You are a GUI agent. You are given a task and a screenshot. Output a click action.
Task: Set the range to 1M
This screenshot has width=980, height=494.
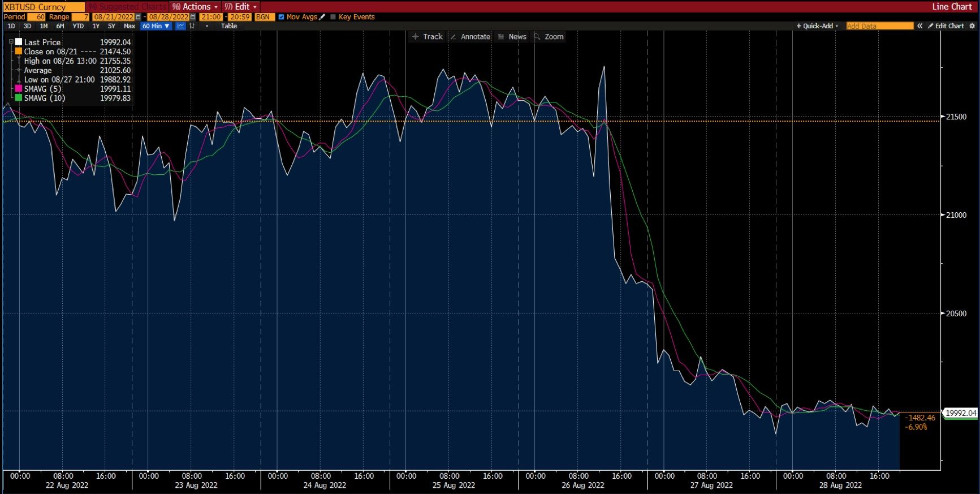44,26
